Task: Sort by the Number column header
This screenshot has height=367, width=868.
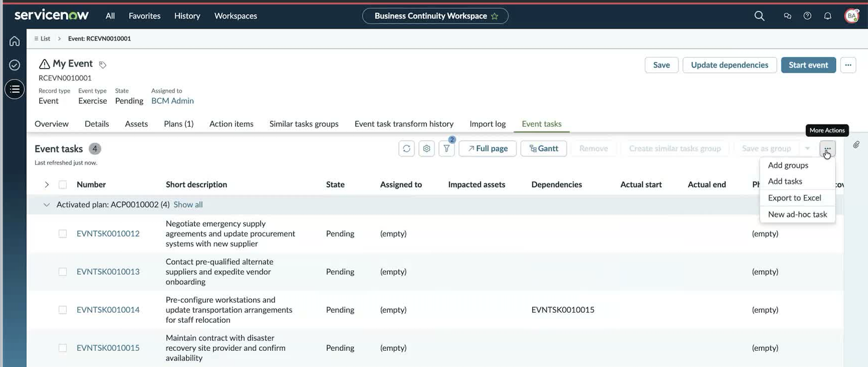Action: [x=91, y=185]
